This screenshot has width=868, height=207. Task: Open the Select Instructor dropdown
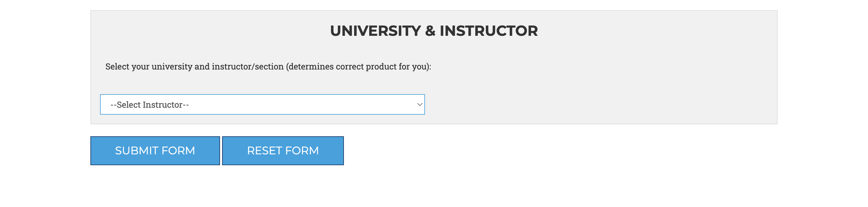coord(262,105)
